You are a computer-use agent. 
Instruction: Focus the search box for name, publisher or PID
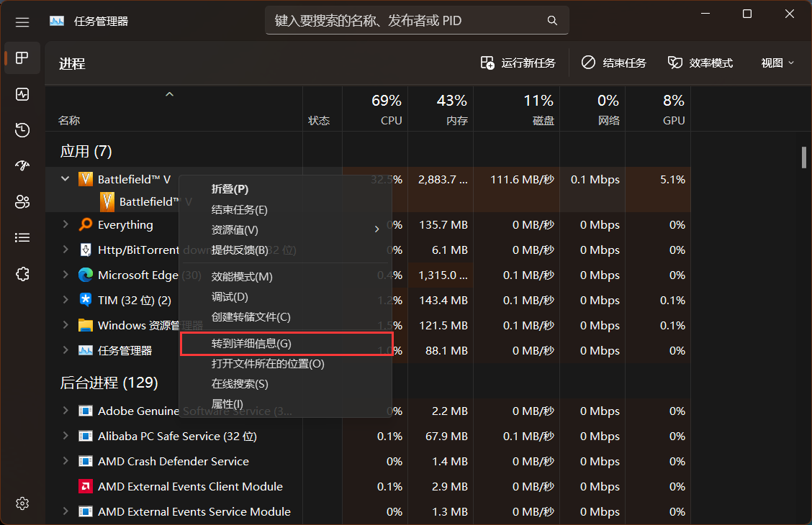[417, 20]
